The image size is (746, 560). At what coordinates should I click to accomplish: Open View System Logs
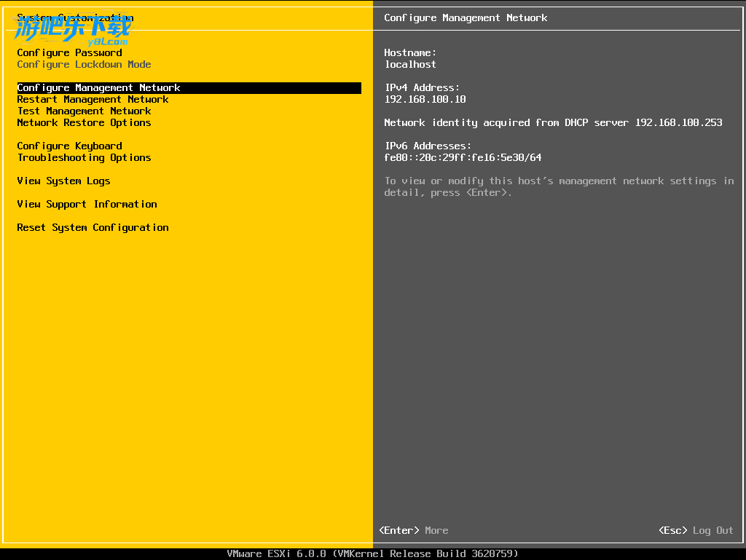(x=63, y=181)
